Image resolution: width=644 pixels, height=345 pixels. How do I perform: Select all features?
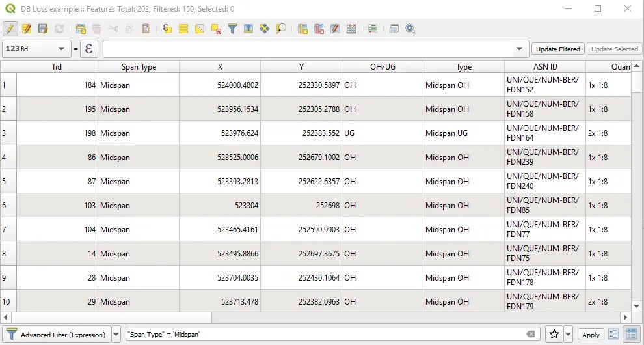183,29
